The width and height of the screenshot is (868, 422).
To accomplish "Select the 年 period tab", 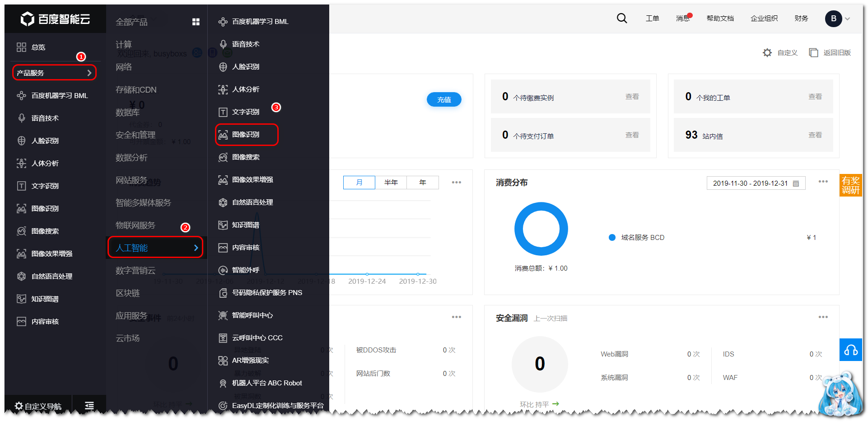I will pos(423,182).
